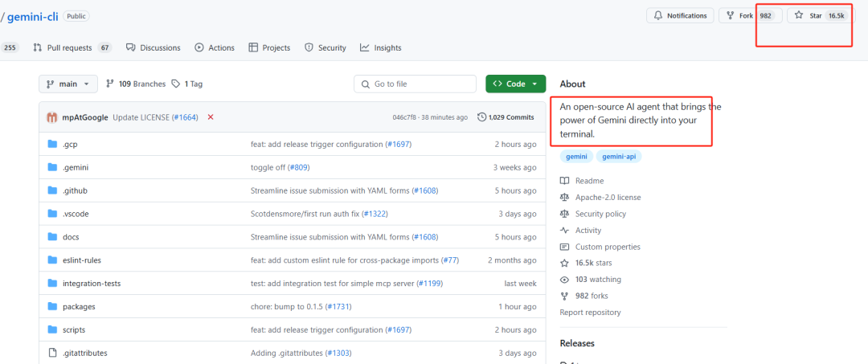Open 'Adding .gitattributes' commit message
The width and height of the screenshot is (868, 364).
click(287, 353)
